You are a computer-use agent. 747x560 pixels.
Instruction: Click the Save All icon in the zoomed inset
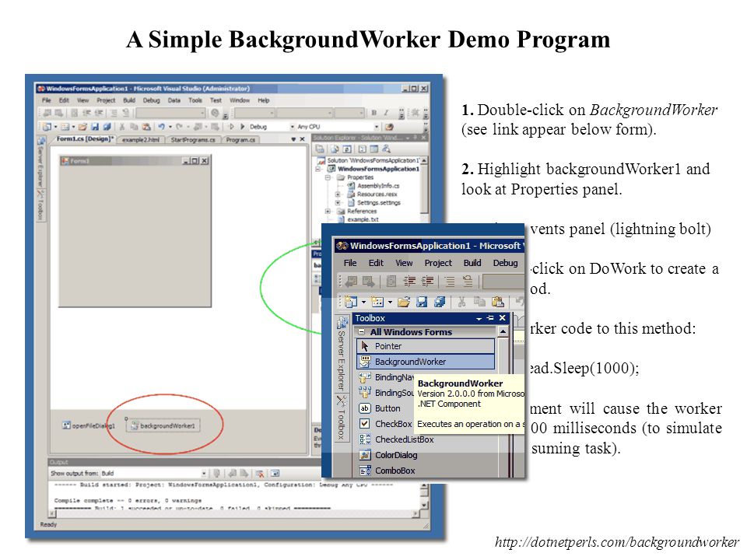439,302
